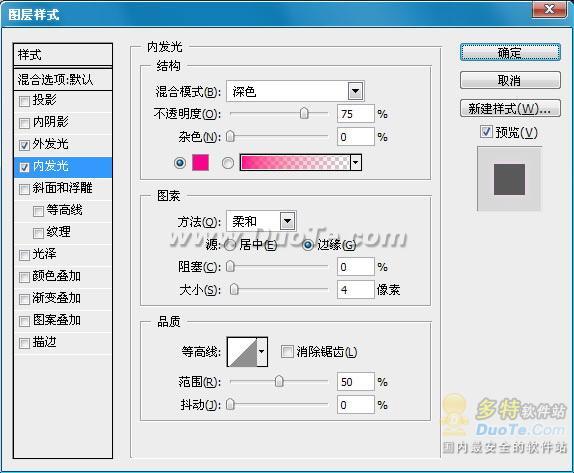
Task: Click the 抖动 jitter slider handle
Action: pos(230,405)
